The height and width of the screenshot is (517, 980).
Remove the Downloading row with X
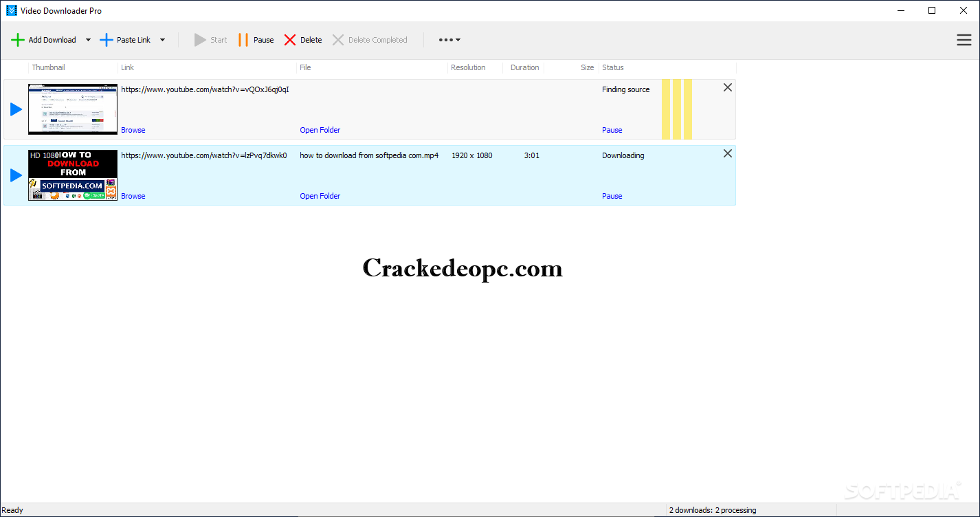click(x=728, y=153)
